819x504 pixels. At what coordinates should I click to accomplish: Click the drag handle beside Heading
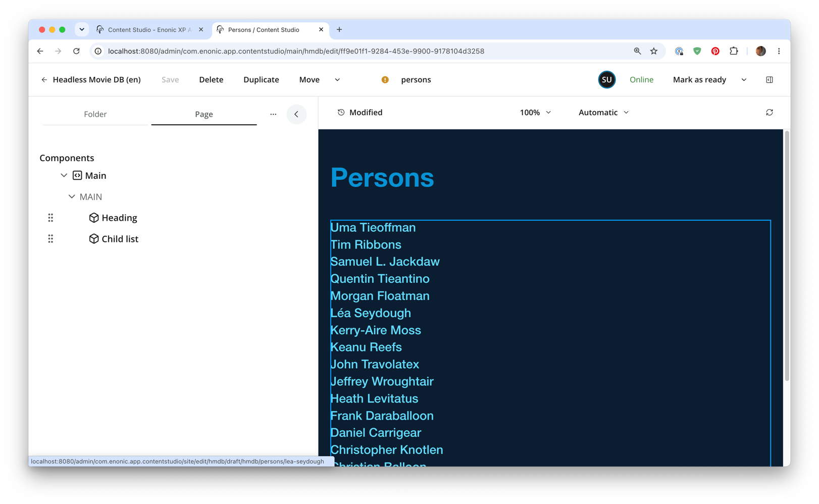50,218
